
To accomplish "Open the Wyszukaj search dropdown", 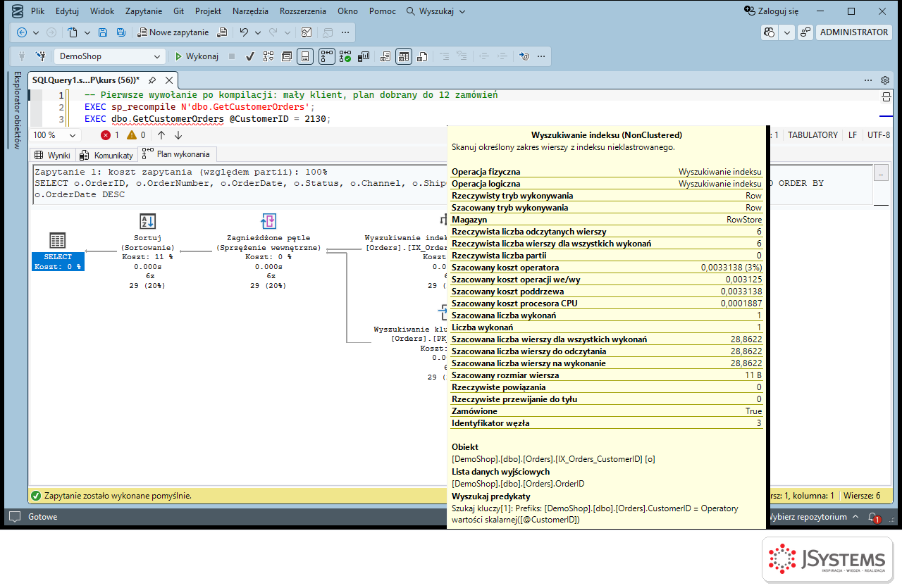I will pyautogui.click(x=436, y=11).
